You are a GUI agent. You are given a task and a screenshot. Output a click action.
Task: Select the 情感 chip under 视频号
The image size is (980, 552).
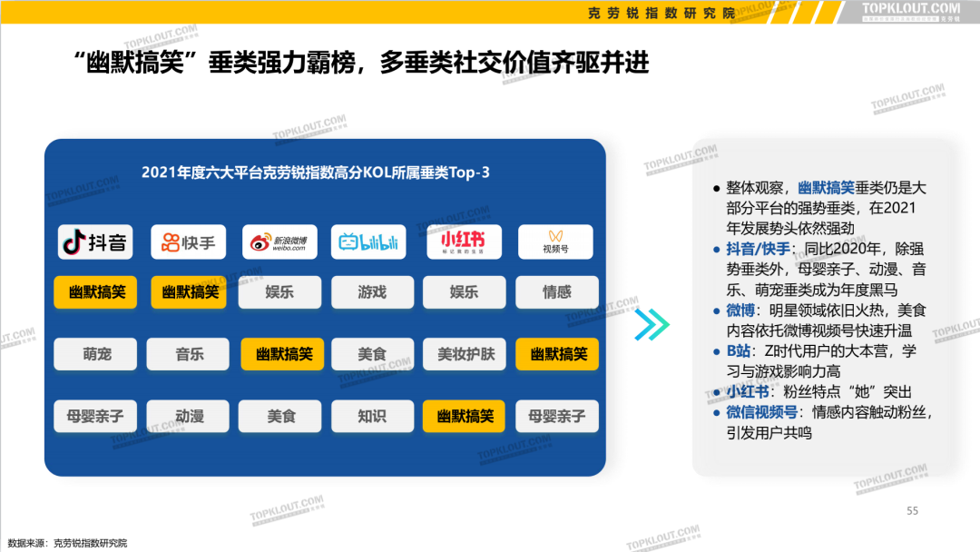[x=557, y=292]
